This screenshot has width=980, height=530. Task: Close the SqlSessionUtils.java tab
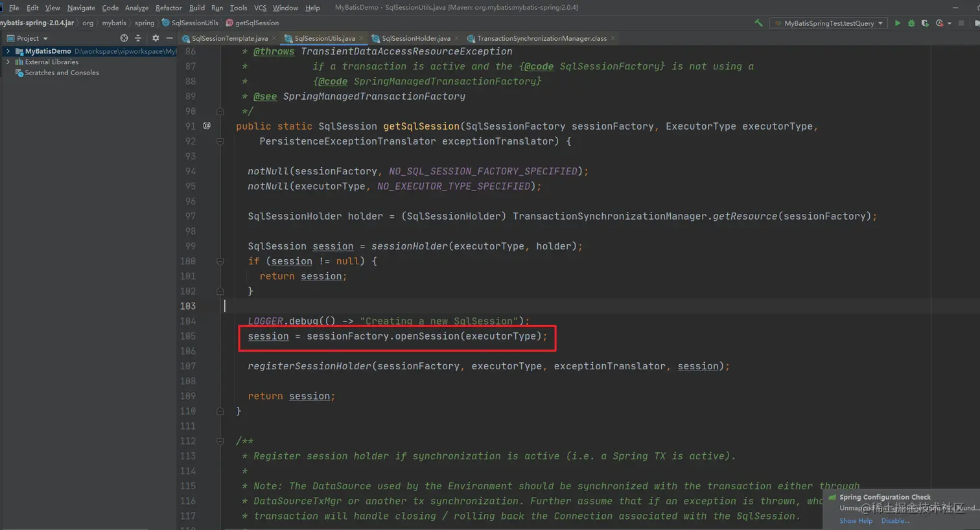tap(361, 38)
